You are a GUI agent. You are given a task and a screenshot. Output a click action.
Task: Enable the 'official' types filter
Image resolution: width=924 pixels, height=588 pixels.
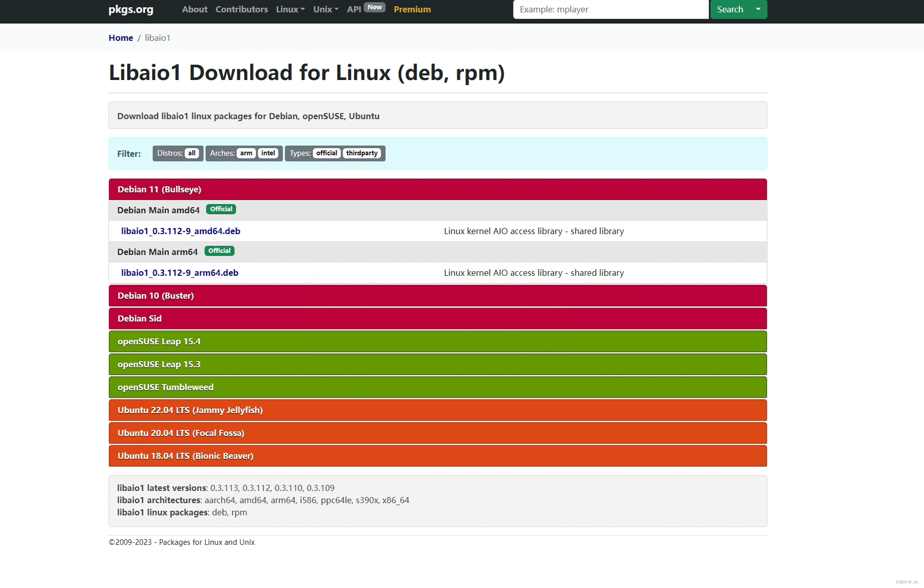tap(326, 153)
